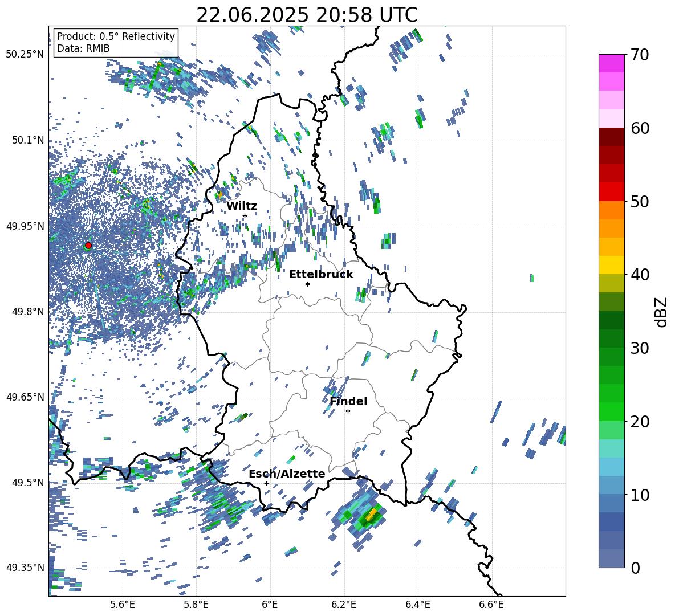Click the yellow colorbar swatch near 40
The image size is (675, 616).
612,265
